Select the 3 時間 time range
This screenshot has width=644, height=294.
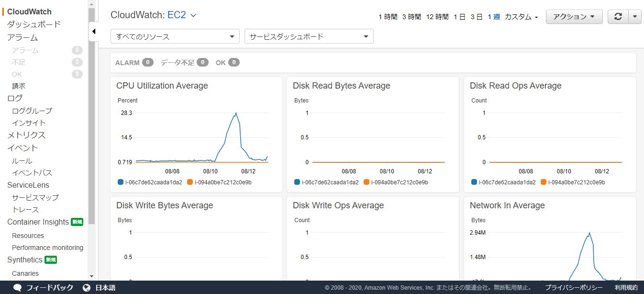411,17
